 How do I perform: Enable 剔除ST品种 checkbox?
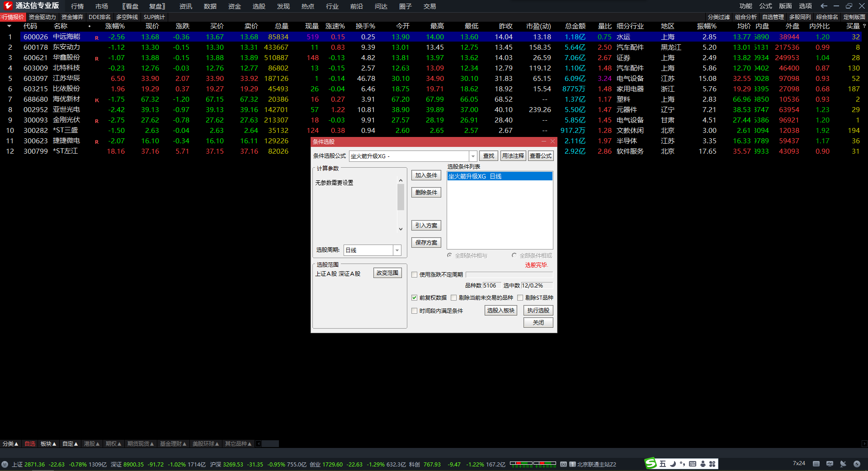click(520, 297)
